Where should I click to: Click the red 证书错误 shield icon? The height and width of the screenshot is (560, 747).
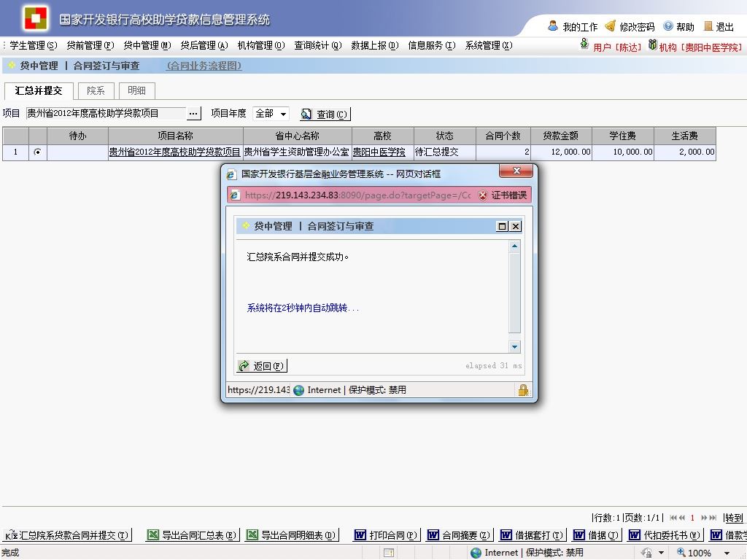point(483,195)
